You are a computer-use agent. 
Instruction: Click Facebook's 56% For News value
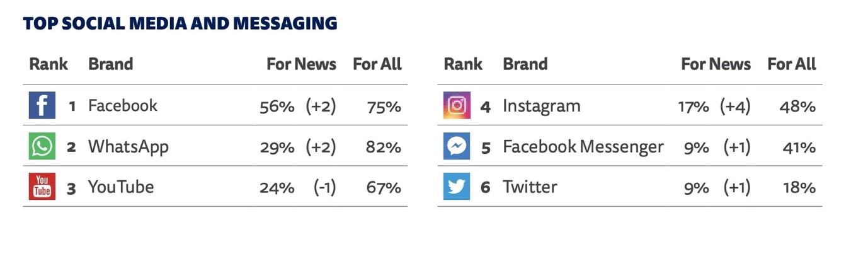(x=277, y=106)
